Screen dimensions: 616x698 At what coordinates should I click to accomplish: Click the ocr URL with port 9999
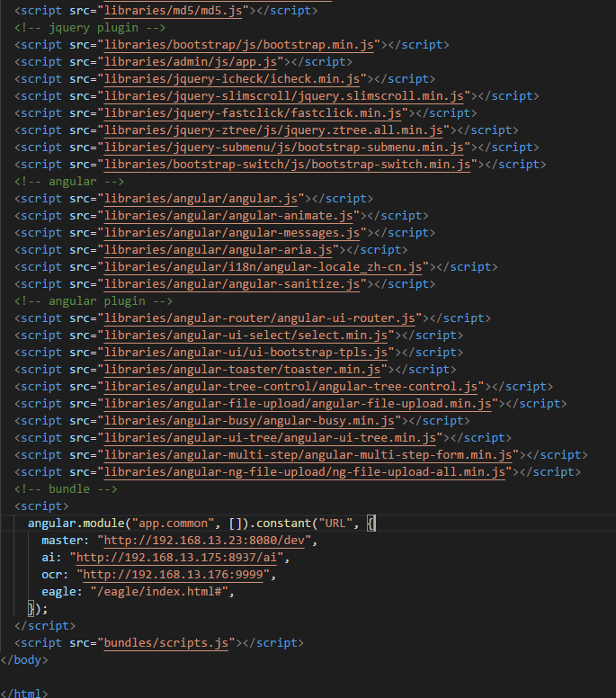(x=174, y=574)
